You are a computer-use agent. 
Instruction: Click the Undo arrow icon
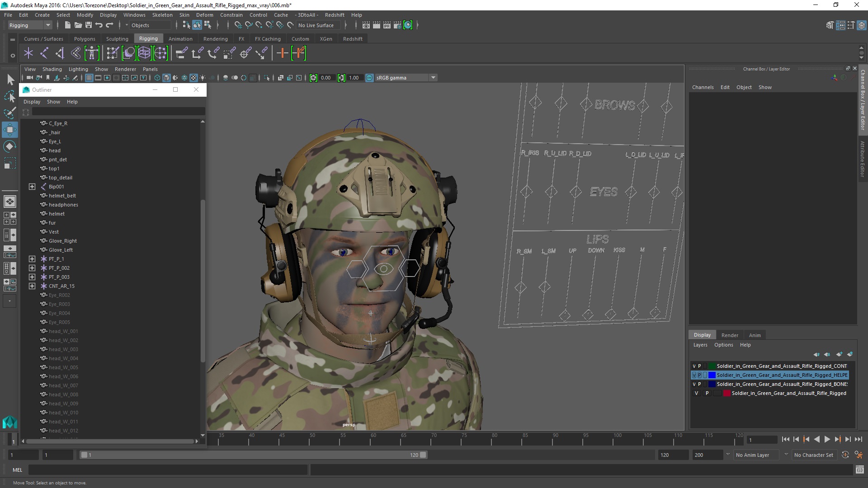coord(99,25)
